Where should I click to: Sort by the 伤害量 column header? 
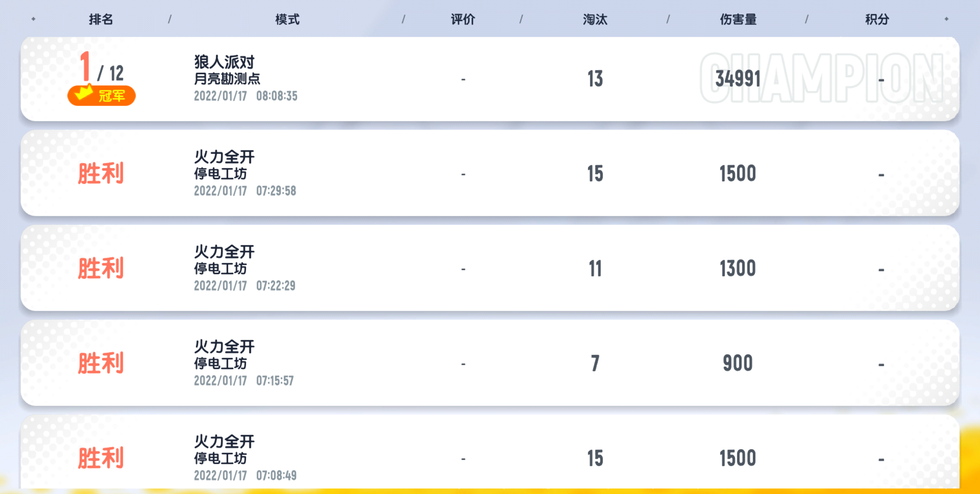[x=738, y=19]
